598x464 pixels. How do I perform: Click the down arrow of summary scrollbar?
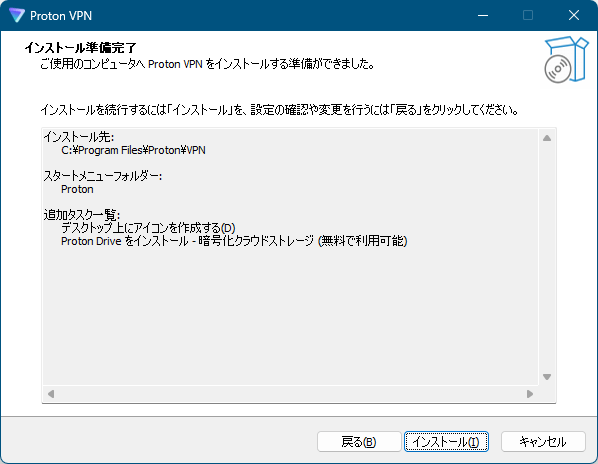[x=547, y=377]
